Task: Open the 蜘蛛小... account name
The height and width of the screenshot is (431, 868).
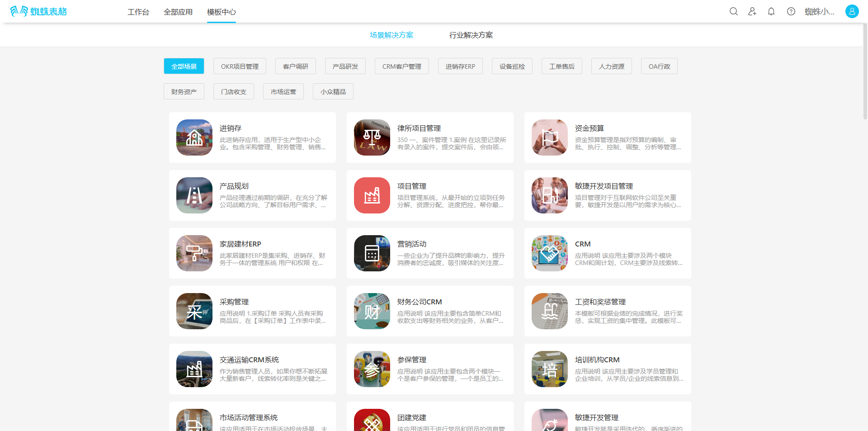Action: click(x=820, y=12)
